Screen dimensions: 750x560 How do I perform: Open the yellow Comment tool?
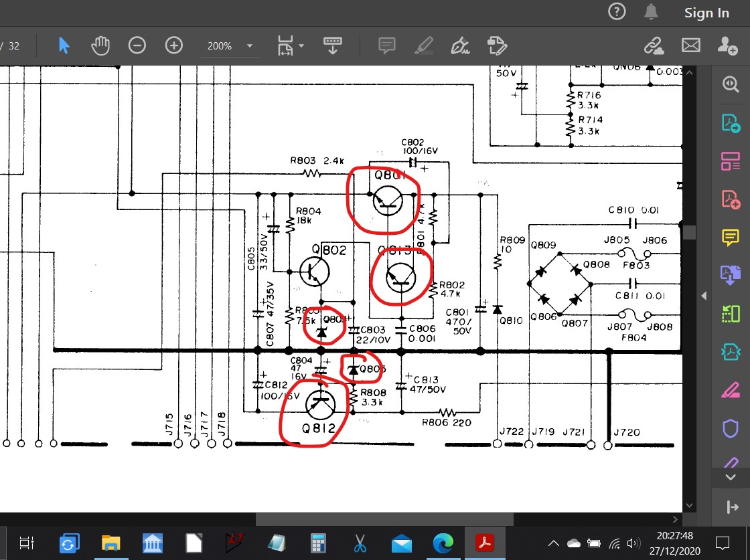point(731,237)
